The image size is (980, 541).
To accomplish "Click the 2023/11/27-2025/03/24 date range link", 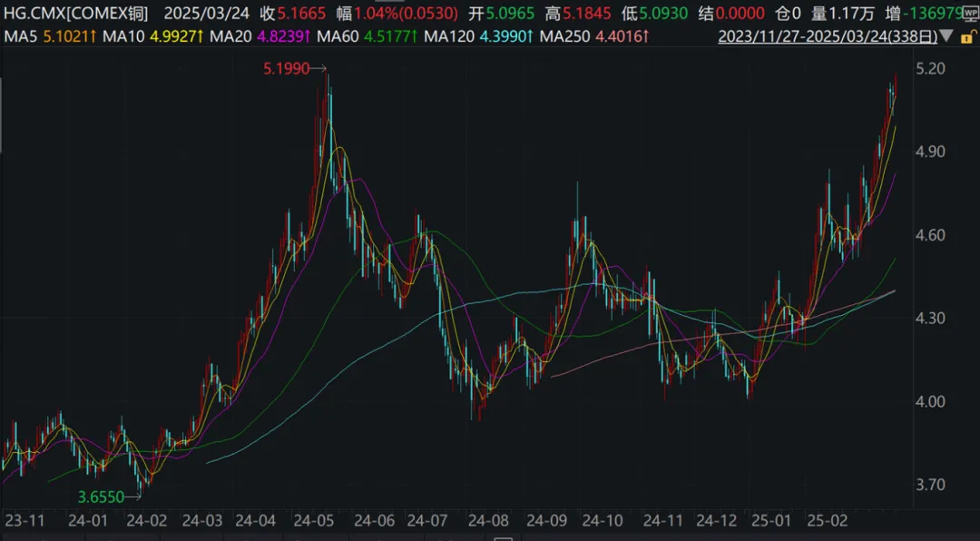I will (x=828, y=37).
